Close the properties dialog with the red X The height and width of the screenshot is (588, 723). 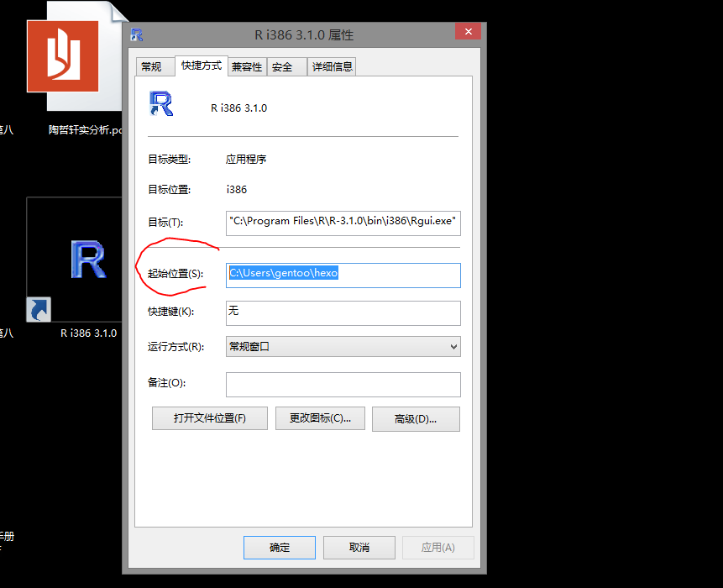click(x=468, y=31)
